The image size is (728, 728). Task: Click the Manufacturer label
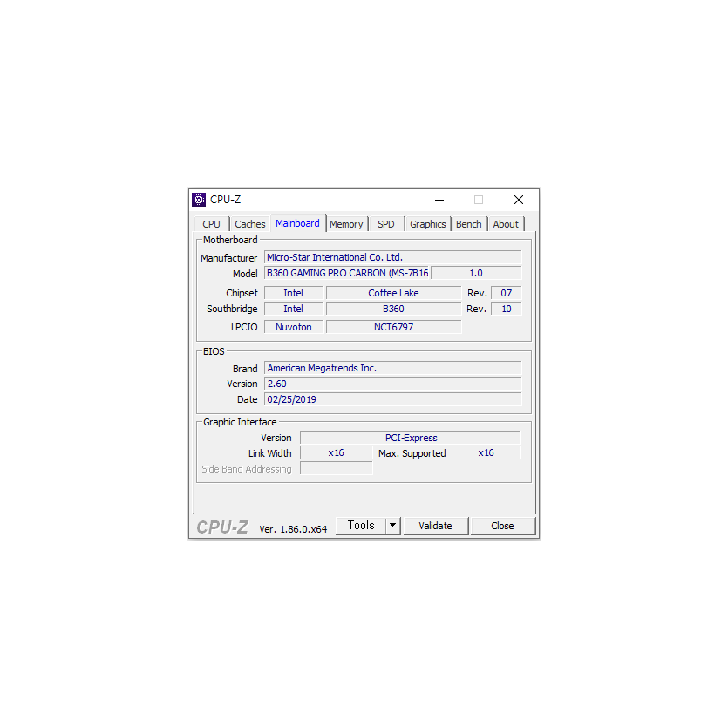pos(229,258)
